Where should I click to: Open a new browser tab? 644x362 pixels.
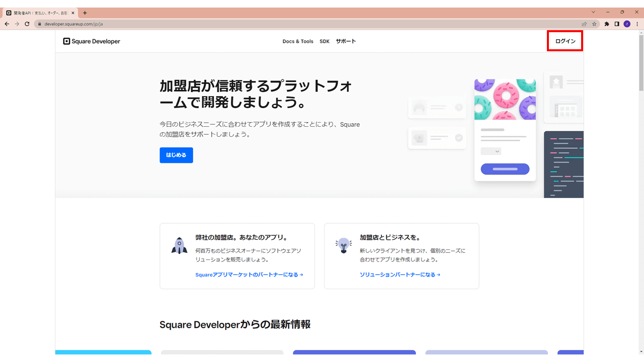tap(85, 13)
